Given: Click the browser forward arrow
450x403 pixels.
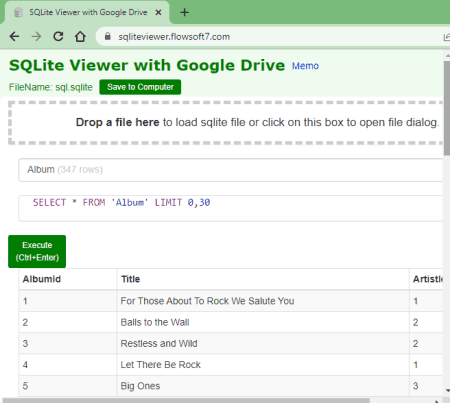Looking at the screenshot, I should [x=36, y=36].
